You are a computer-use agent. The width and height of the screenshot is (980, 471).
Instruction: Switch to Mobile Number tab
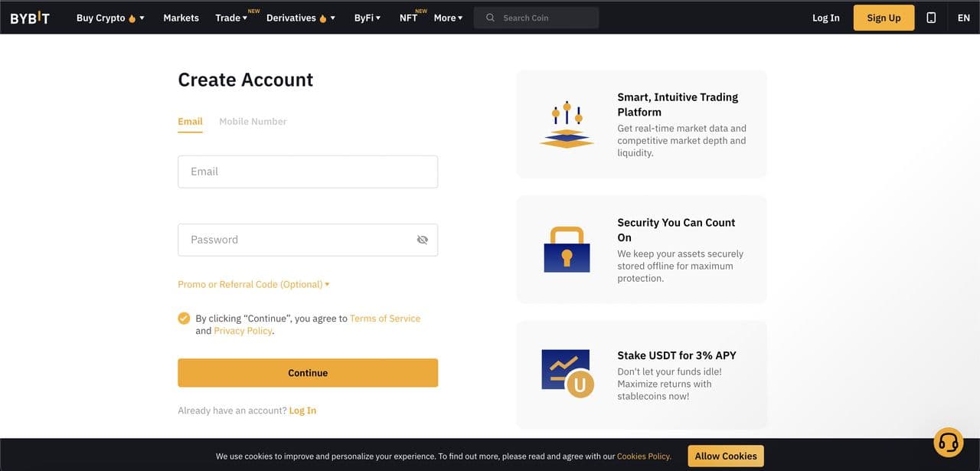(253, 121)
